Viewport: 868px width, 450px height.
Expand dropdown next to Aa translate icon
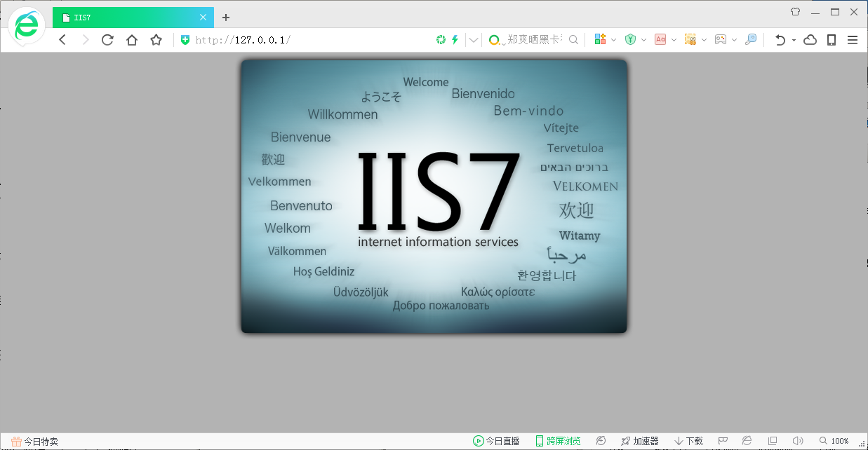tap(674, 40)
